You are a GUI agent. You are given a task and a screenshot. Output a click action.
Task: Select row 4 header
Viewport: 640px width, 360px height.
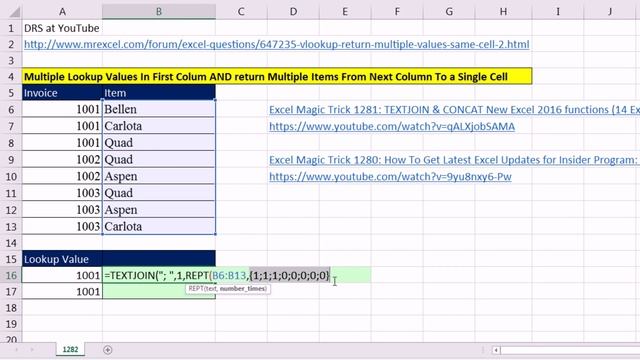pos(11,77)
